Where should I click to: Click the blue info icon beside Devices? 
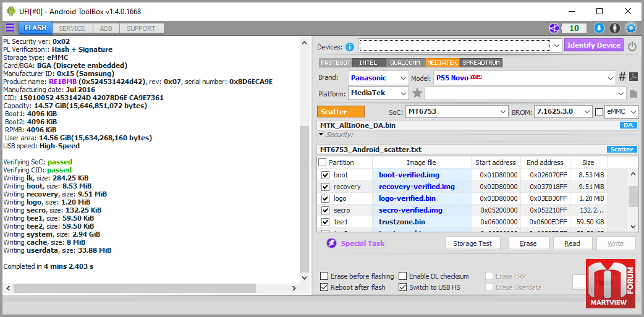click(350, 47)
